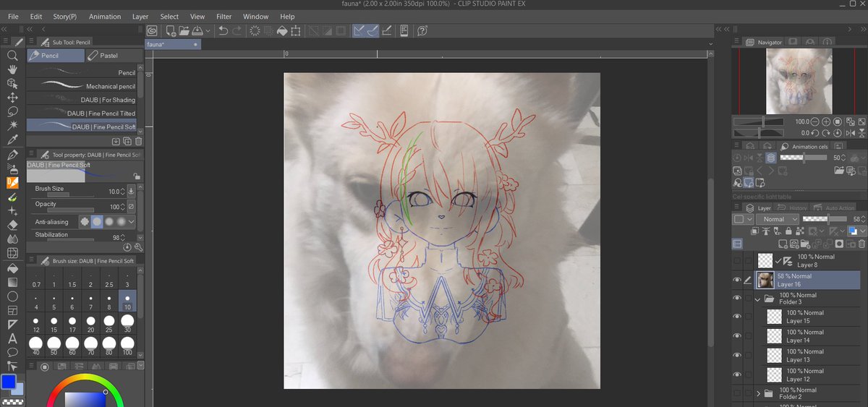868x407 pixels.
Task: Select the Figure ellipse tool
Action: coord(12,296)
